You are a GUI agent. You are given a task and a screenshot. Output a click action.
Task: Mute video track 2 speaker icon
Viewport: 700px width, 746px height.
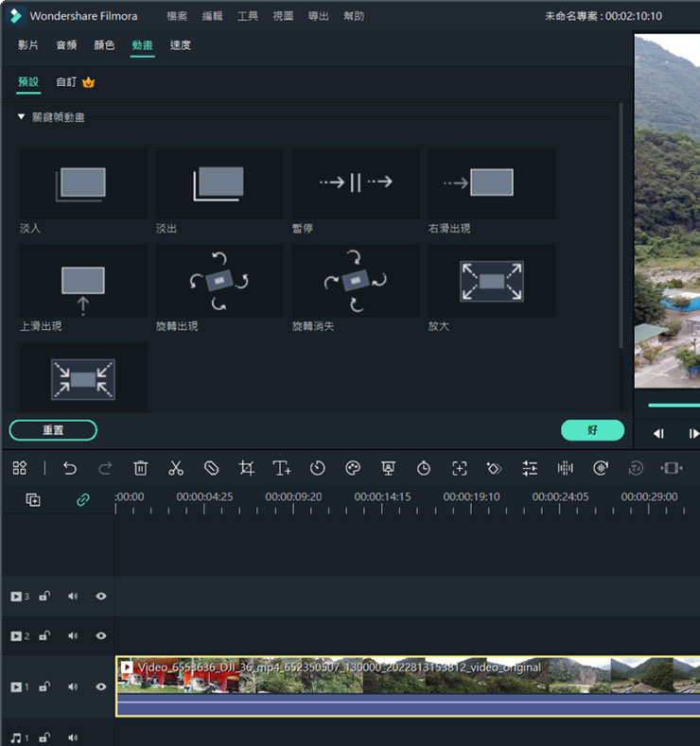73,636
